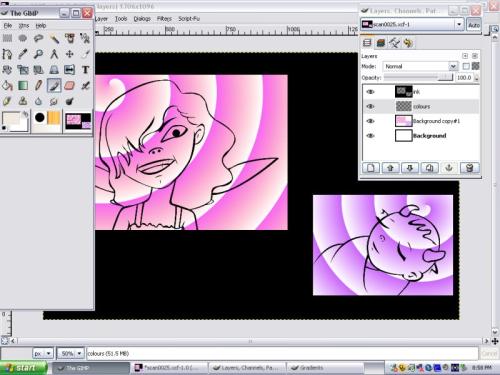Open the Xtns menu in toolbox
500x375 pixels.
pyautogui.click(x=24, y=25)
